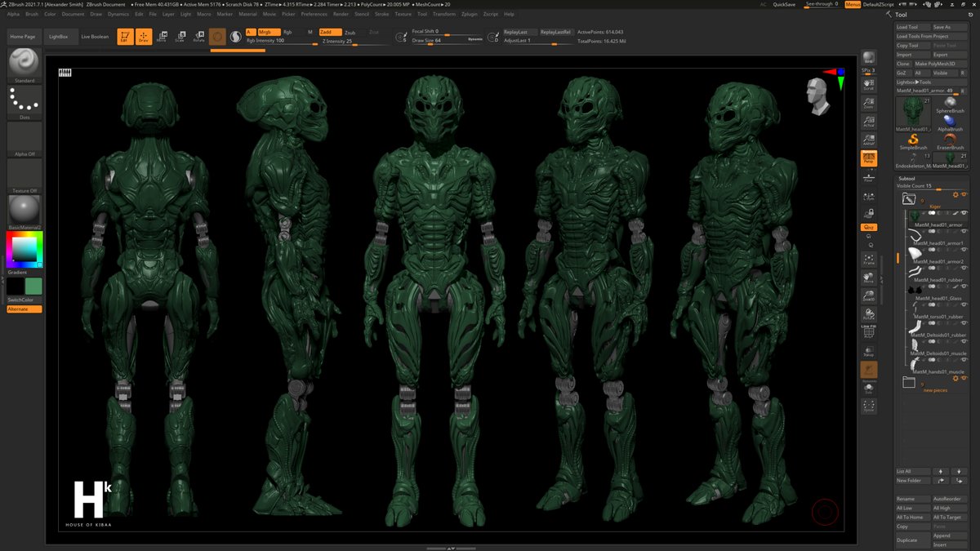Screen dimensions: 980x551
Task: Select the Scale transform button
Action: [x=180, y=37]
